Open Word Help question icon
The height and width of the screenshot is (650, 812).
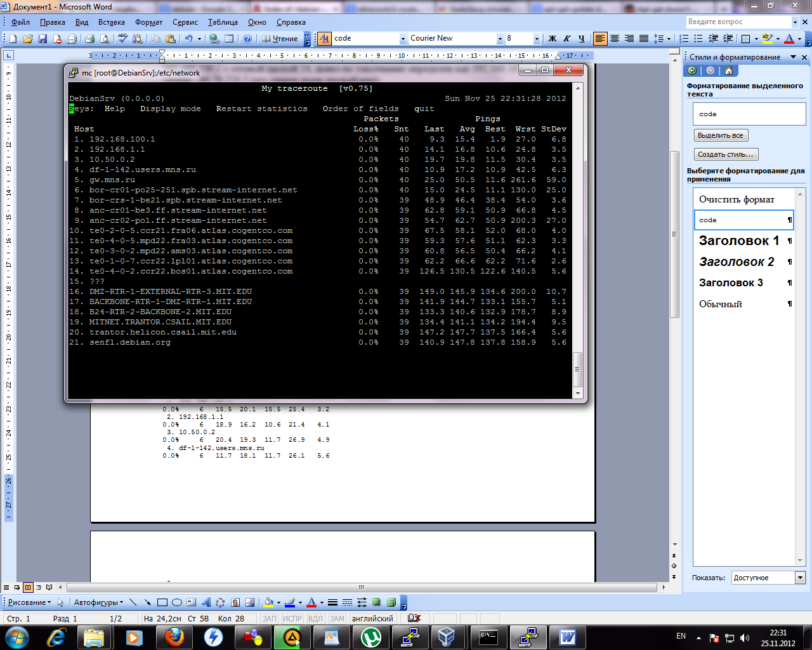tap(247, 39)
